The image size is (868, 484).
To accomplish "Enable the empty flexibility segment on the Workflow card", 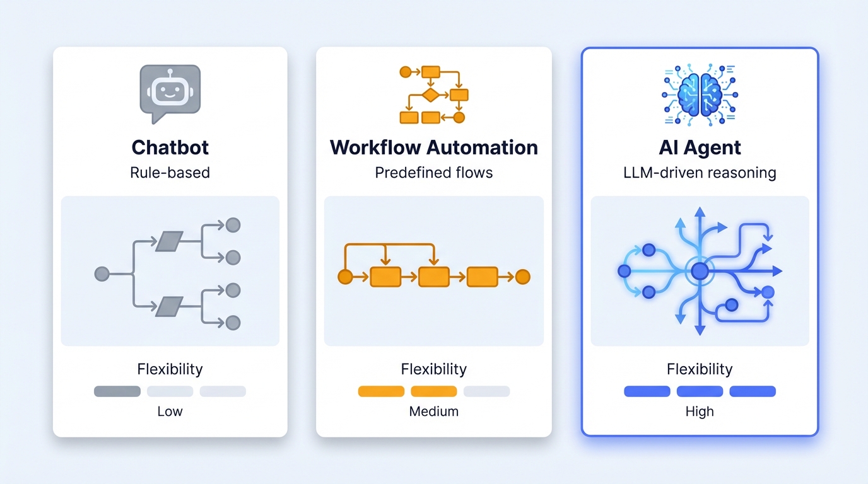I will click(x=486, y=391).
